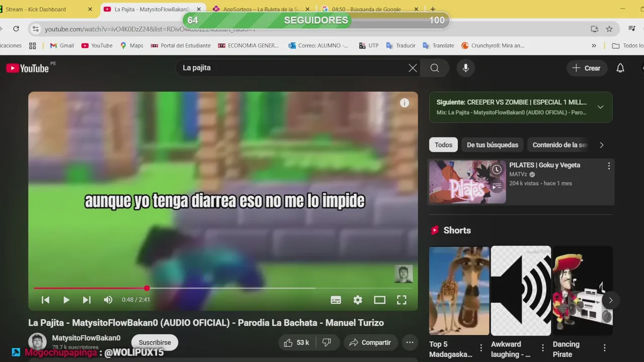Open options for Top 5 Madagascar short
The width and height of the screenshot is (644, 362).
[481, 348]
